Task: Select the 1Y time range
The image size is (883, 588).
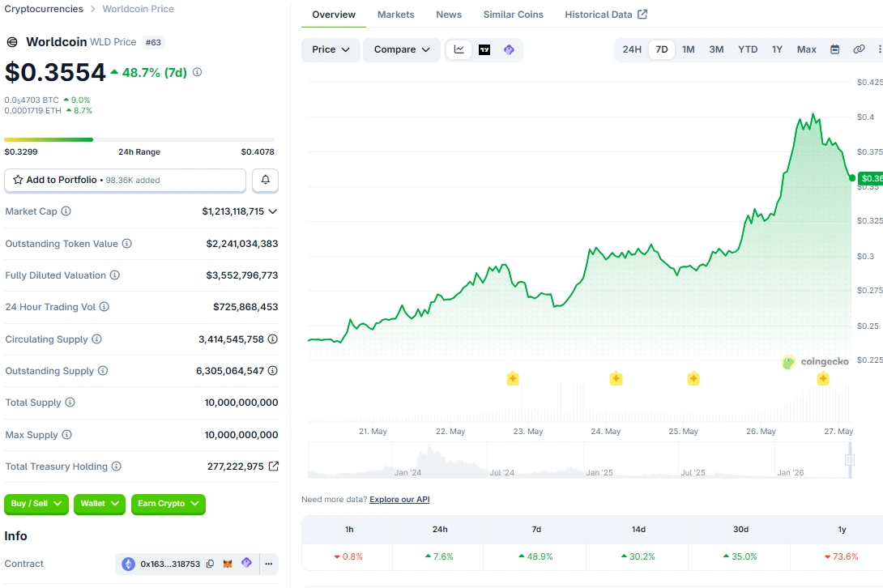Action: point(777,49)
